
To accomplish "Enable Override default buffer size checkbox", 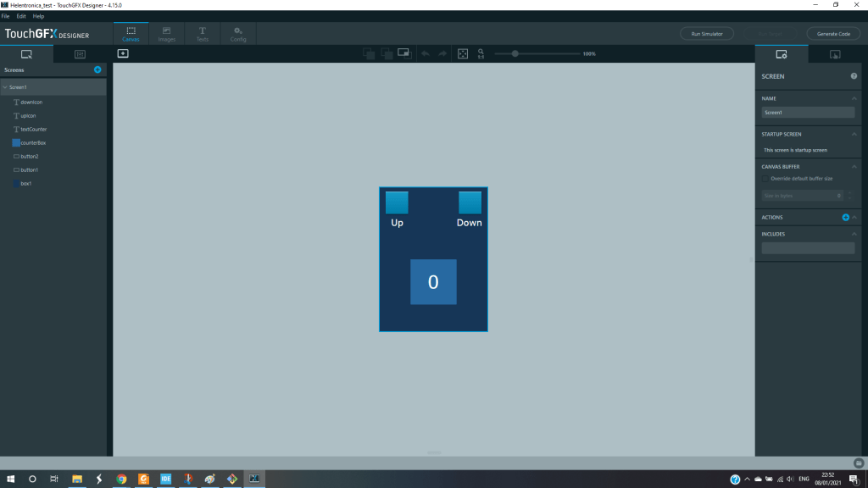I will 766,179.
